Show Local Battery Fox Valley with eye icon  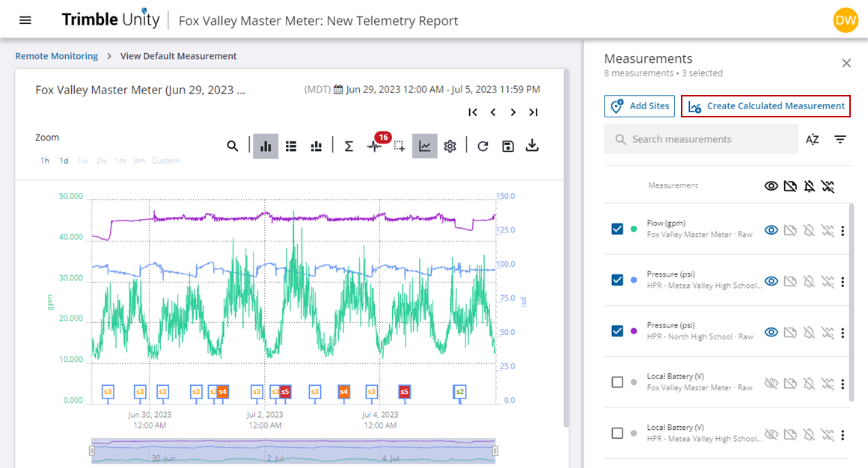point(771,384)
